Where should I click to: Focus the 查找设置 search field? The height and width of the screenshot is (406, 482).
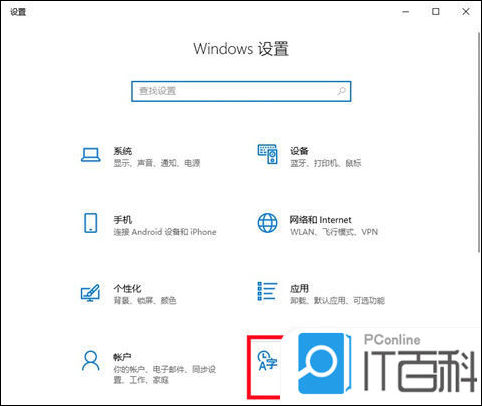pyautogui.click(x=241, y=91)
